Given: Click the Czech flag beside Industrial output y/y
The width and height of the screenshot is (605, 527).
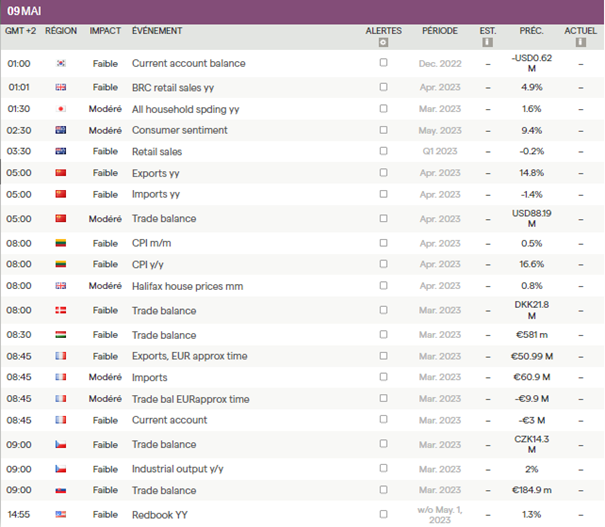Looking at the screenshot, I should coord(61,469).
